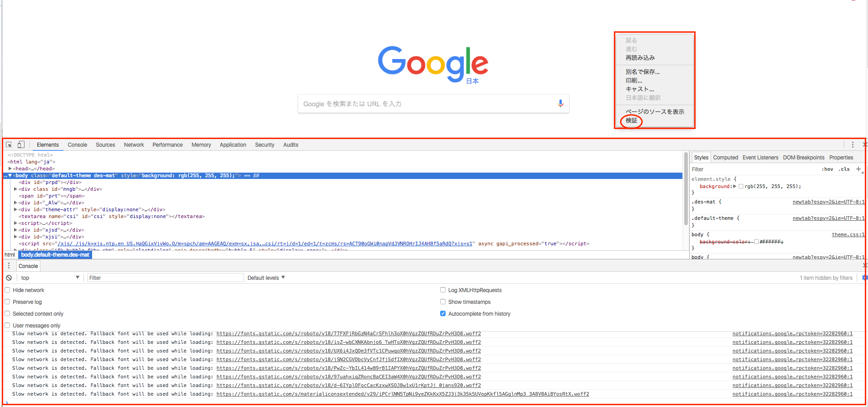
Task: Open the Performance tab
Action: click(x=167, y=145)
